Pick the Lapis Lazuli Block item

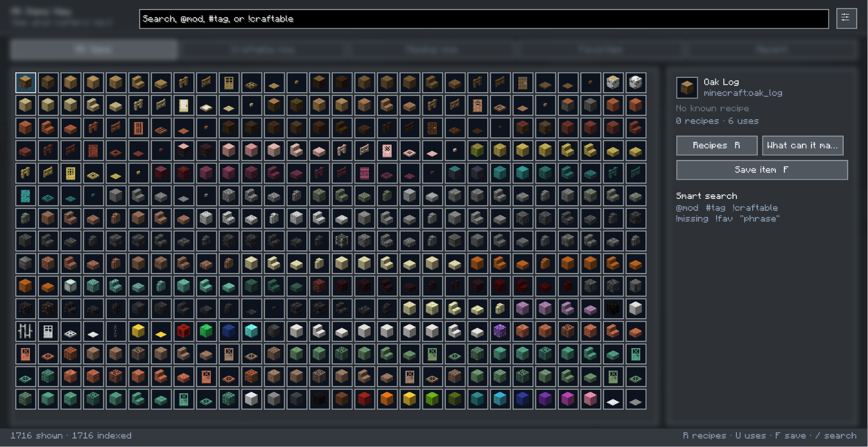(229, 331)
